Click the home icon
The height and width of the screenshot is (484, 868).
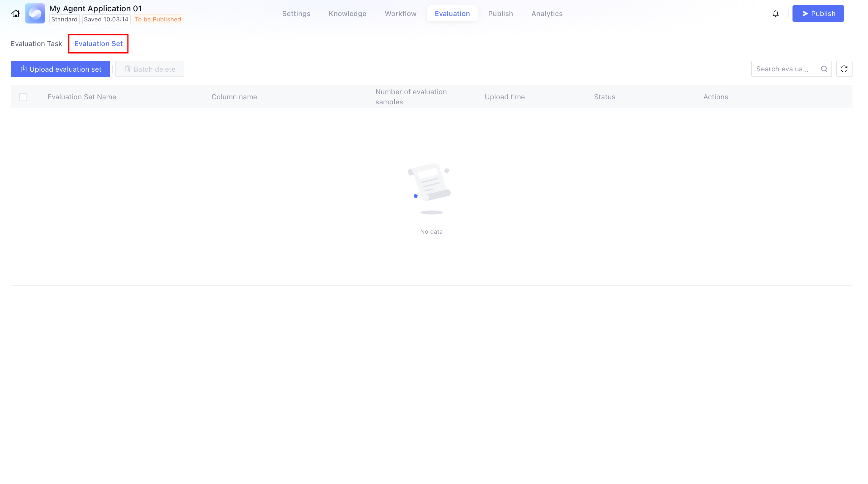click(x=15, y=13)
